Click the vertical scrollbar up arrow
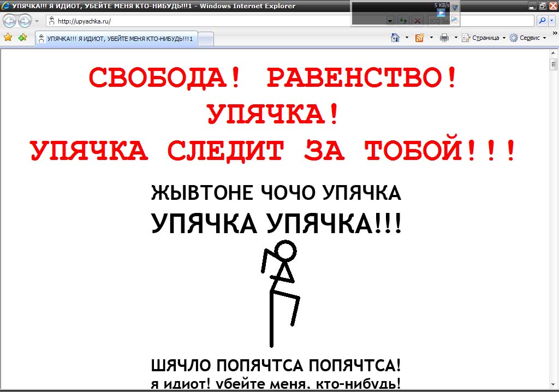 coord(554,53)
